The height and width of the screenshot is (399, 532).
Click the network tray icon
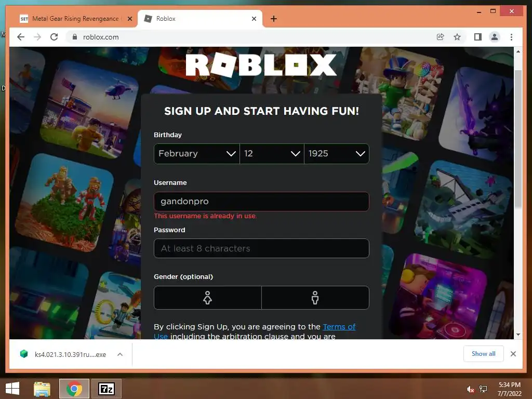pyautogui.click(x=483, y=389)
